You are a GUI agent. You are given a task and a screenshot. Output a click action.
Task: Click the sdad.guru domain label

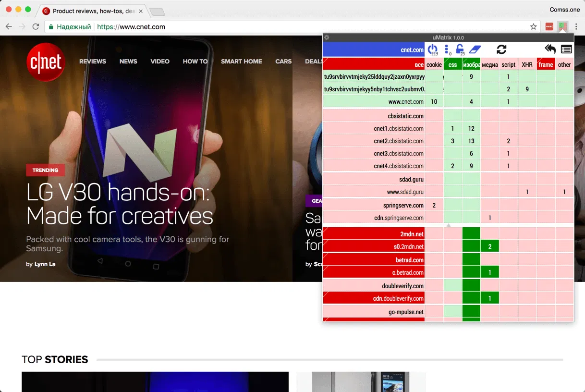tap(374, 179)
